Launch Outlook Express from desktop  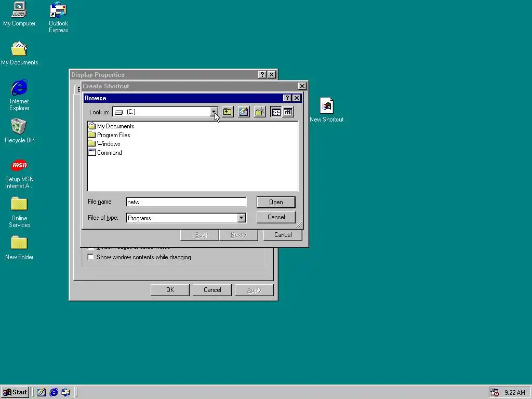click(x=58, y=18)
